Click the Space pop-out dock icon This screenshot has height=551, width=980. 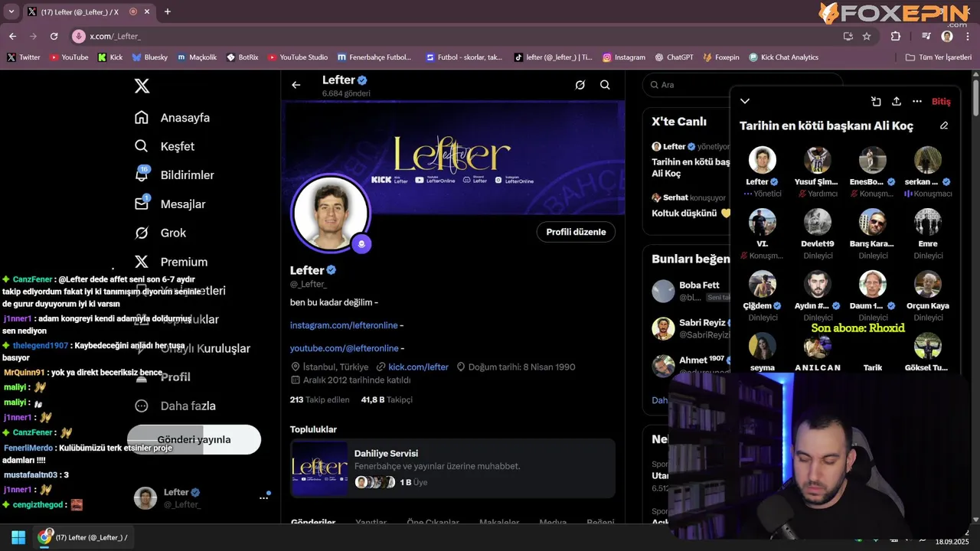[x=876, y=101]
